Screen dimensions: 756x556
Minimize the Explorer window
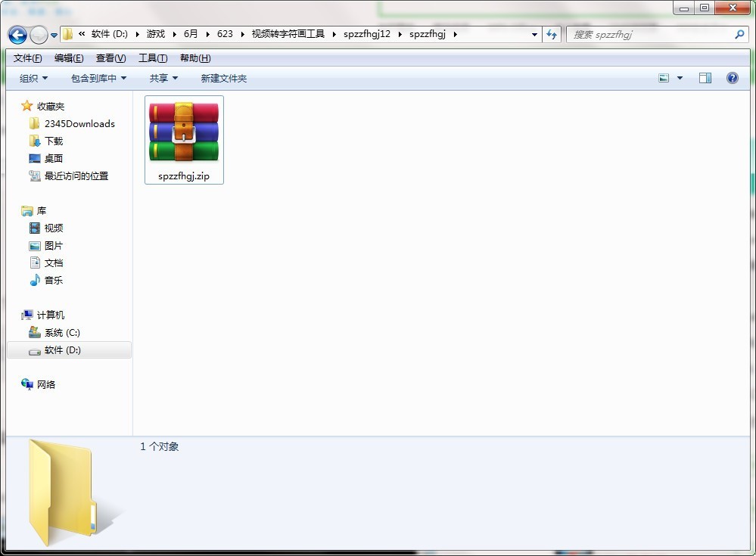tap(683, 8)
